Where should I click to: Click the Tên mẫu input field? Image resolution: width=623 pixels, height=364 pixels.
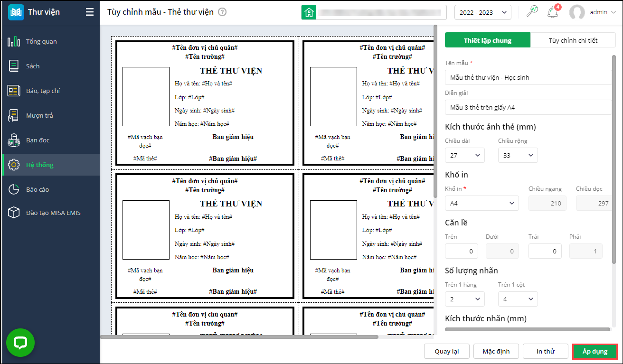[x=528, y=77]
